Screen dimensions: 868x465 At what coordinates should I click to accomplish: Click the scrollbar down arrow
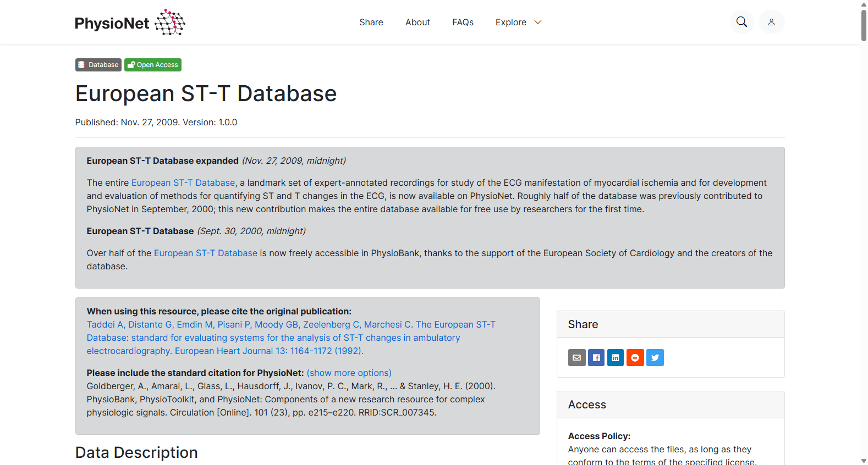click(x=864, y=461)
